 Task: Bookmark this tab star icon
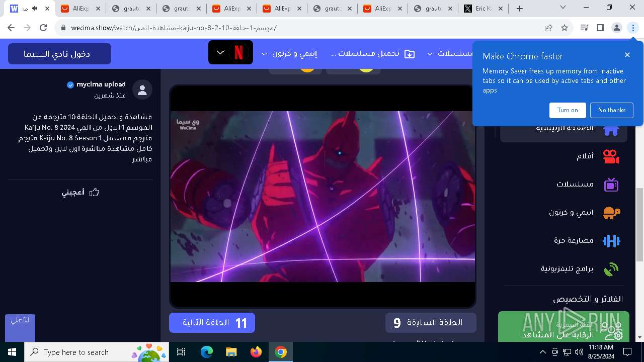565,28
